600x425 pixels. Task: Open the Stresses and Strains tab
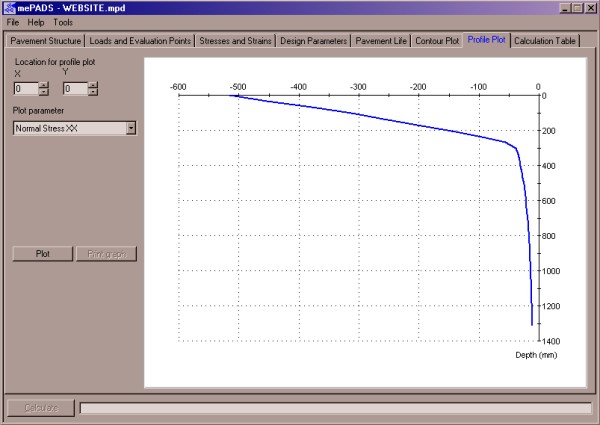click(235, 41)
